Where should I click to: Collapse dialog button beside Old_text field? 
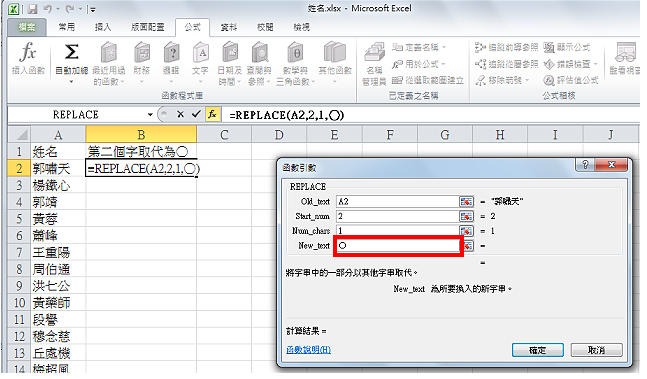466,202
